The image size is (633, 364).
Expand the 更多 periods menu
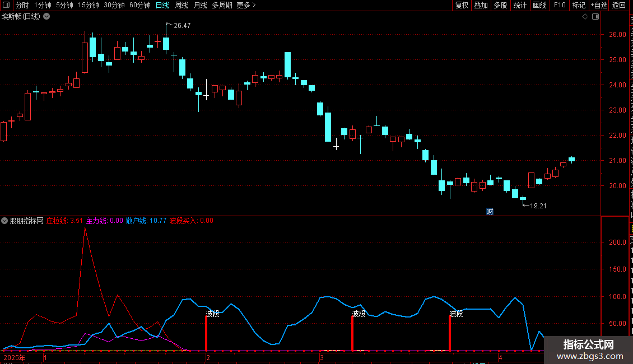click(x=246, y=5)
